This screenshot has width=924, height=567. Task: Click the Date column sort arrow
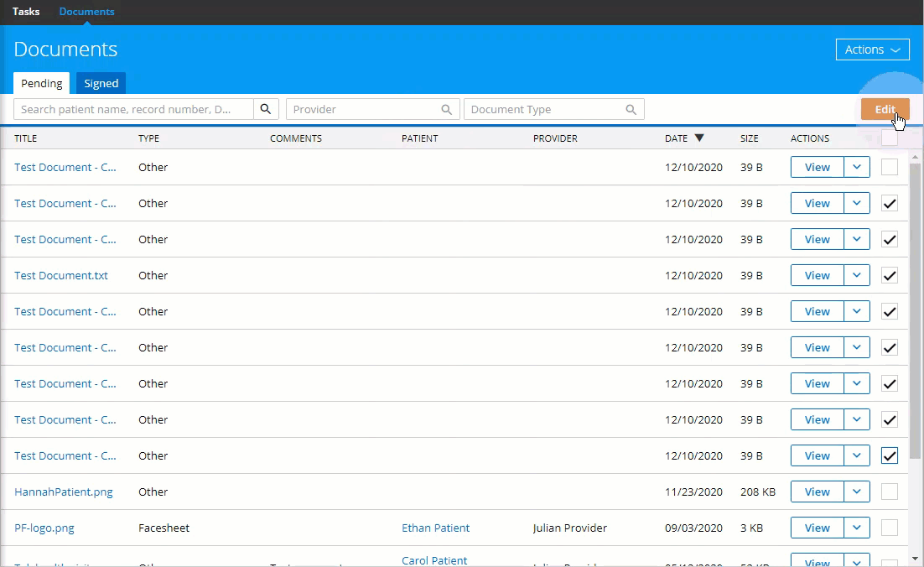698,138
